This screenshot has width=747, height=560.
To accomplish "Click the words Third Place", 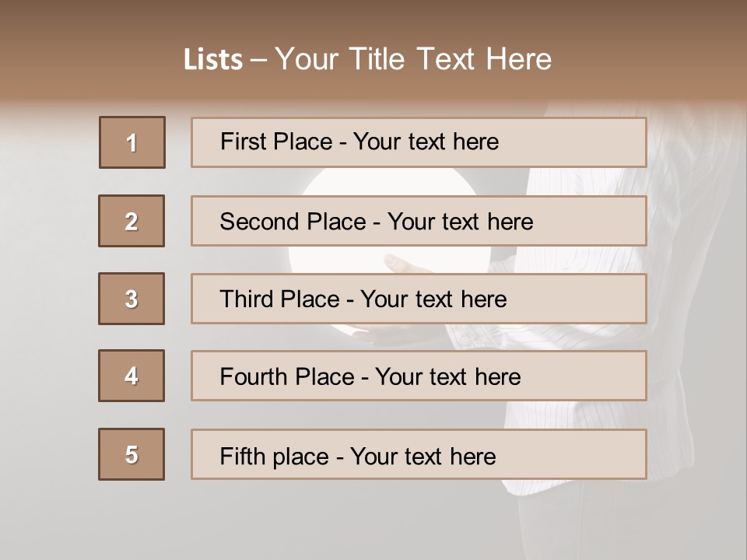I will (x=279, y=299).
